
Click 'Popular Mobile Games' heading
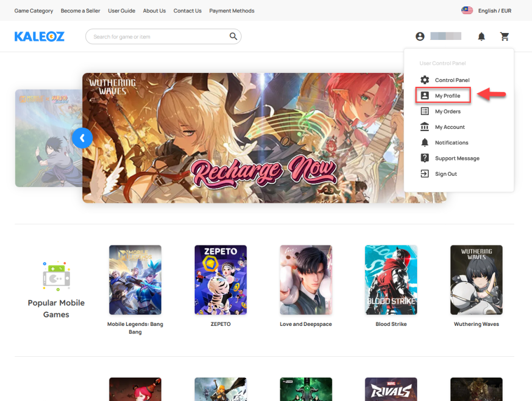point(56,309)
